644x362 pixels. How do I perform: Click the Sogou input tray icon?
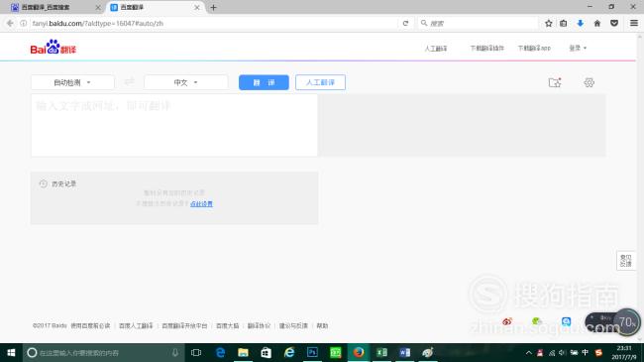tap(598, 352)
